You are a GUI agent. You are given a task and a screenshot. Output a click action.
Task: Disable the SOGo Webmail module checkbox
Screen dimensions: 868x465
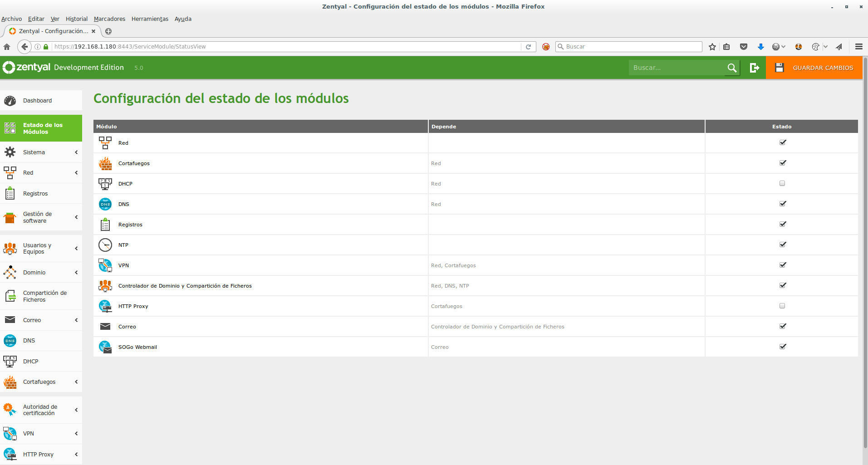coord(782,347)
